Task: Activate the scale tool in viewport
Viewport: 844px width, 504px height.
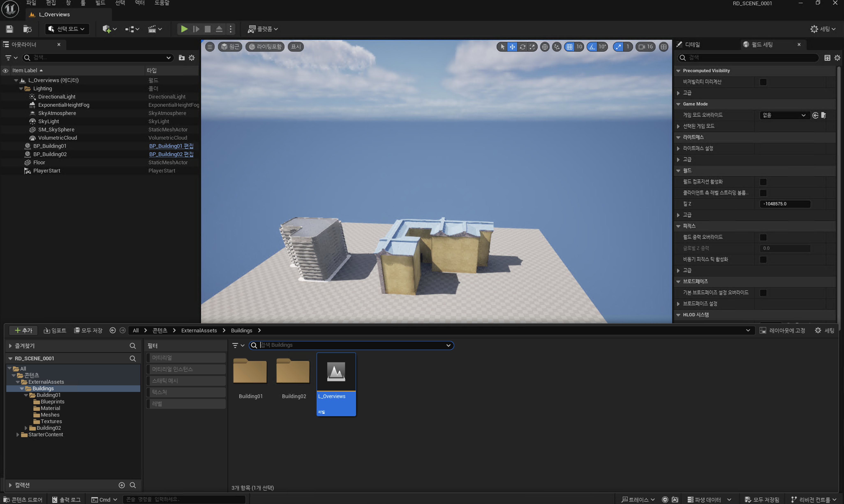Action: (532, 46)
